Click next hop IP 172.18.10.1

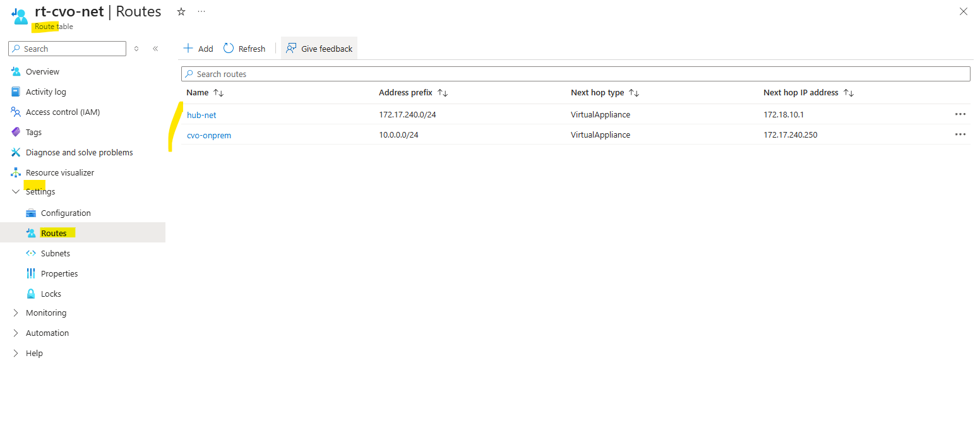click(x=784, y=115)
